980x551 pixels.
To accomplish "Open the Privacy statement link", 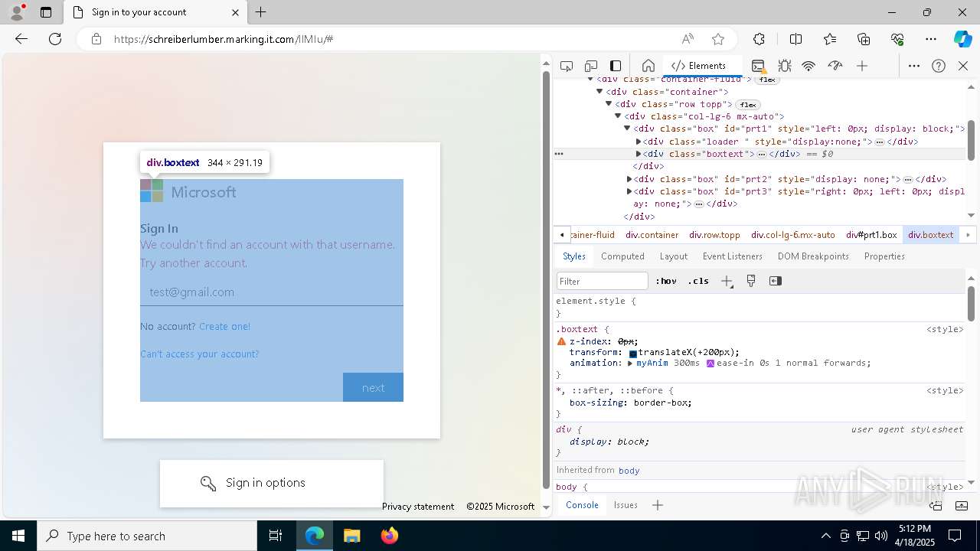I will point(418,507).
